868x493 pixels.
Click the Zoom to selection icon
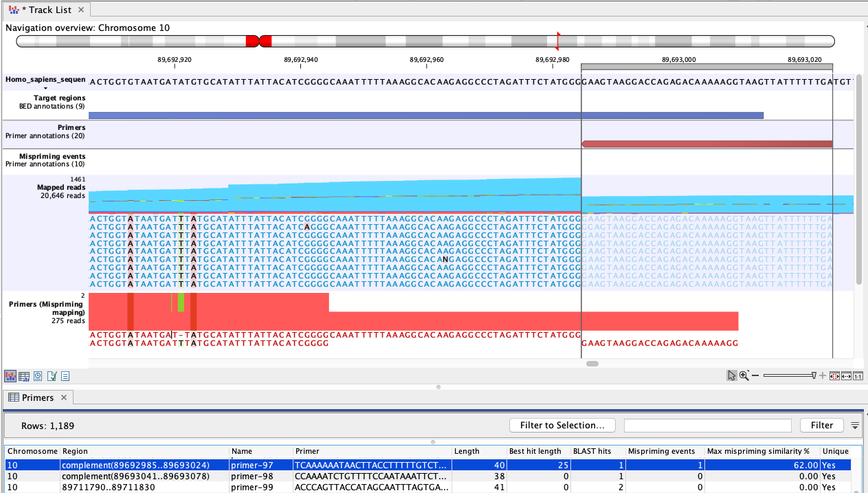pos(834,376)
